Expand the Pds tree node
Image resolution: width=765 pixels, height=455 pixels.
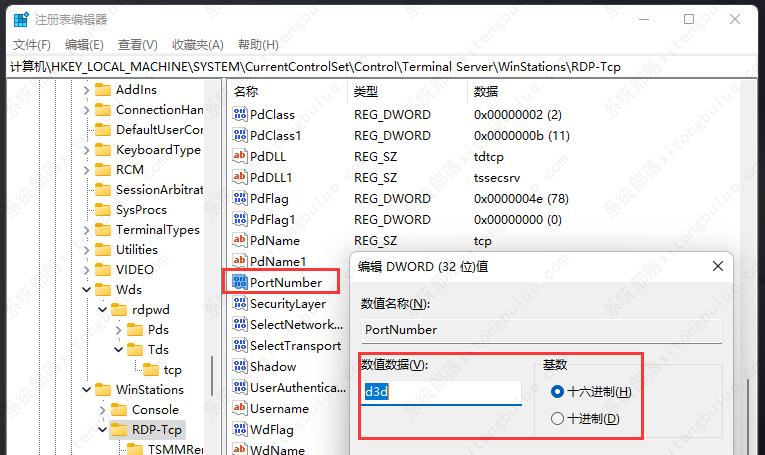(119, 330)
